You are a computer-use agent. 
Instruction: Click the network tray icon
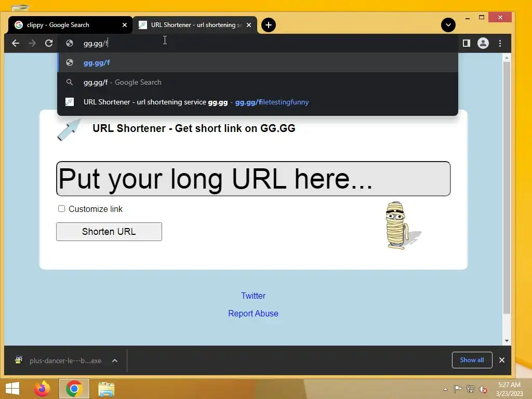pos(471,389)
